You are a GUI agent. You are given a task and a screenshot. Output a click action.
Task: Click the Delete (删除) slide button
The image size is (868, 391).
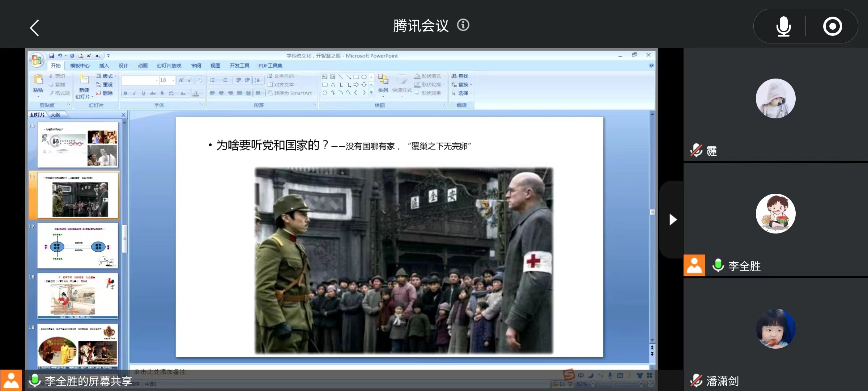[x=105, y=93]
